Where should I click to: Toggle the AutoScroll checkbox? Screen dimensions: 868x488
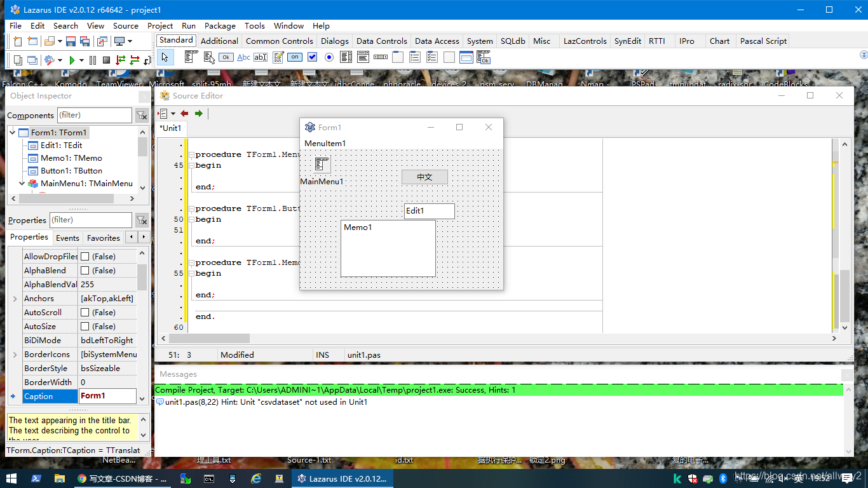85,313
